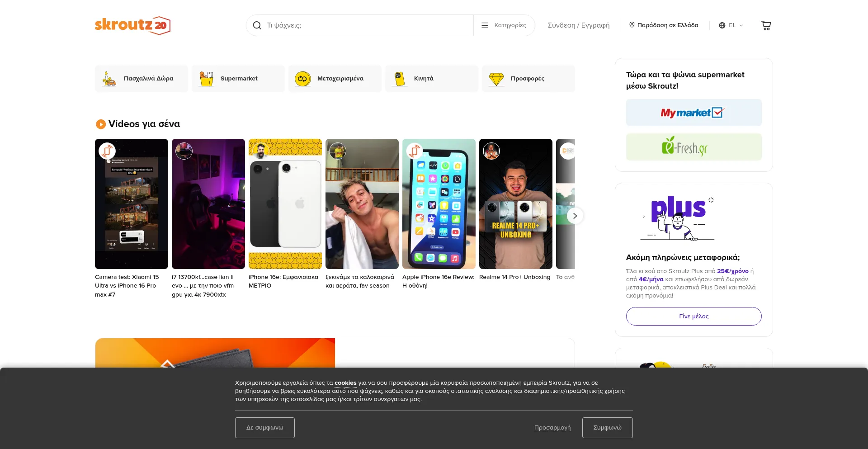Click the Skroutz logo

(x=132, y=25)
